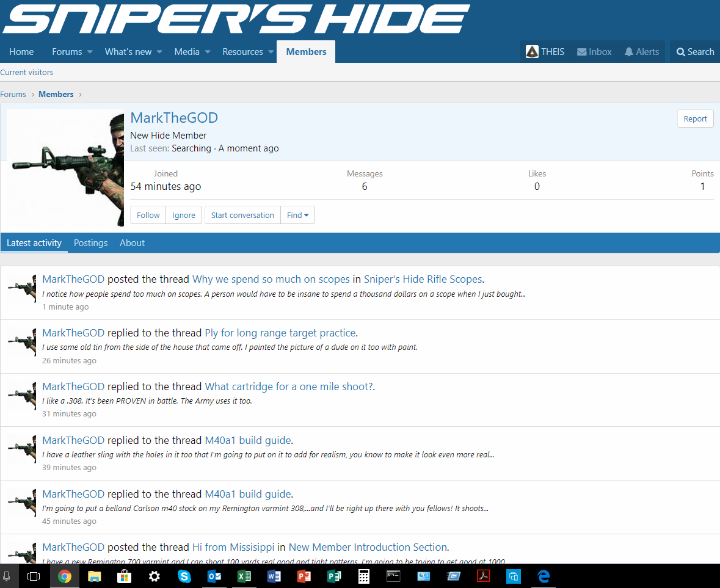
Task: Expand the Resources dropdown arrow
Action: 271,52
